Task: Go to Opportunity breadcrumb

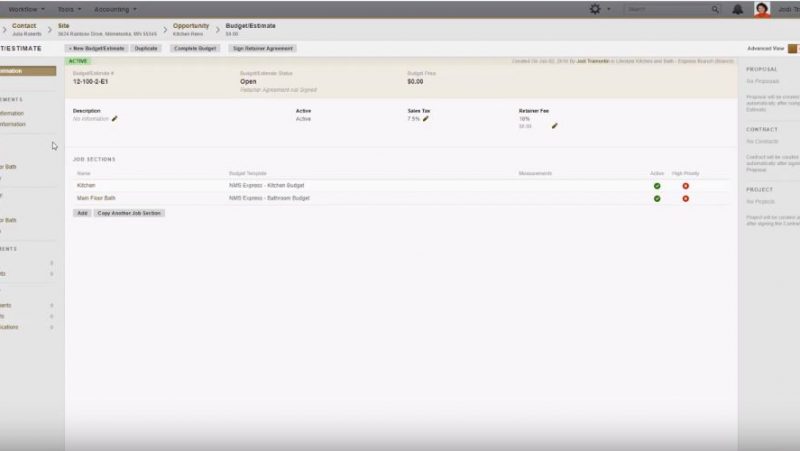Action: [192, 25]
